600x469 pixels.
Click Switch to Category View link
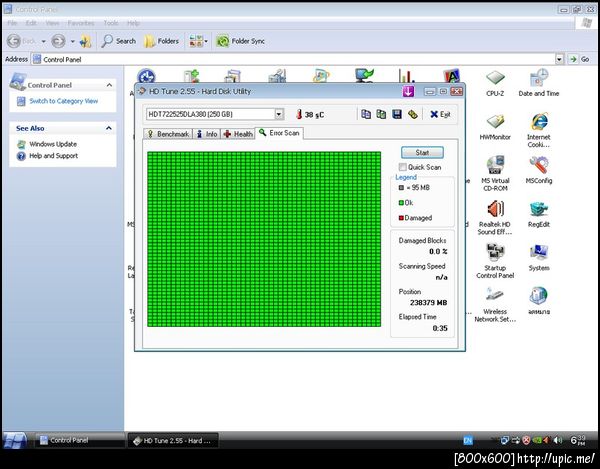coord(64,101)
